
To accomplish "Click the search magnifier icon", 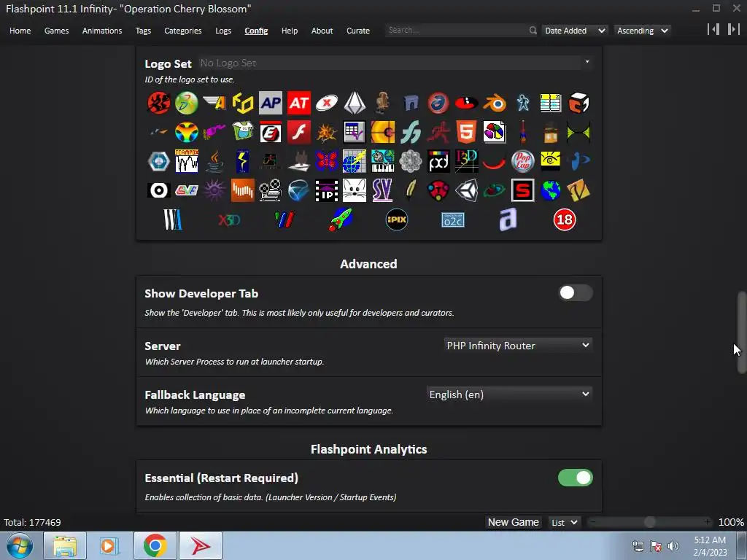I will coord(533,31).
